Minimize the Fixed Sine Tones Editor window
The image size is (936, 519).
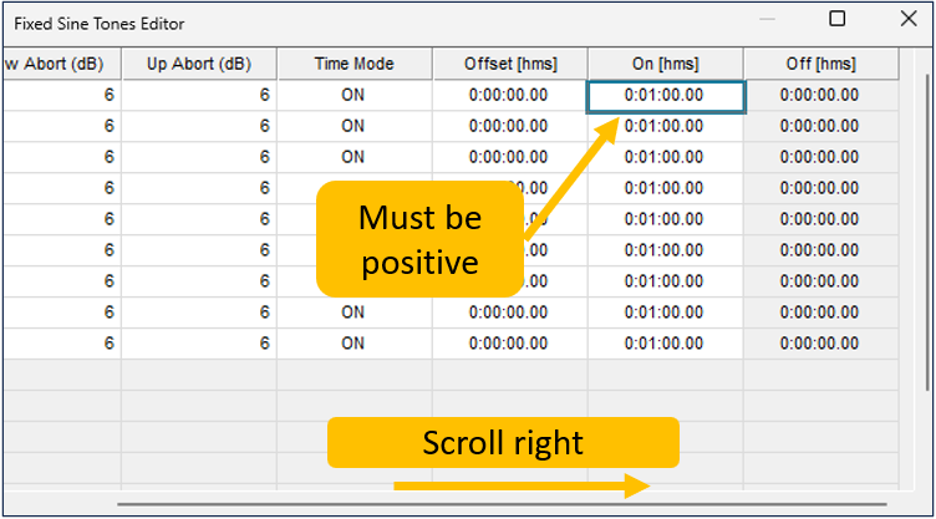(x=768, y=19)
